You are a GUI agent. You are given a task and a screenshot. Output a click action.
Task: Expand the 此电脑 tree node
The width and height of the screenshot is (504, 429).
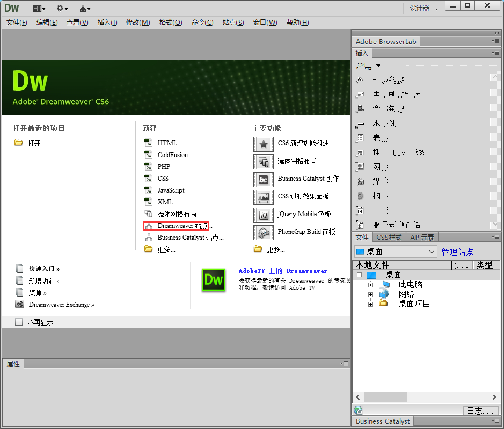click(x=370, y=284)
